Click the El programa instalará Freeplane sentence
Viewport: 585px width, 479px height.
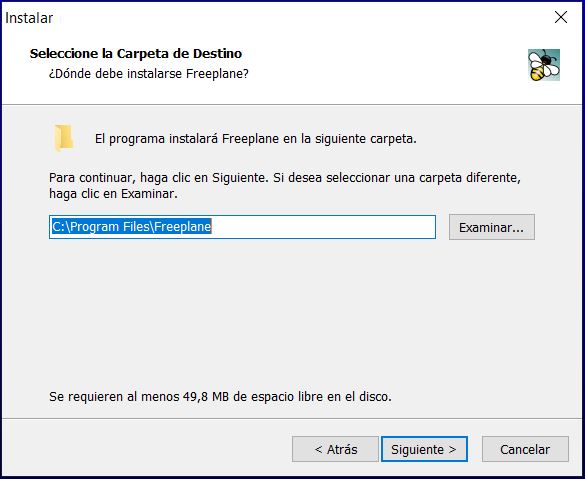pos(256,139)
